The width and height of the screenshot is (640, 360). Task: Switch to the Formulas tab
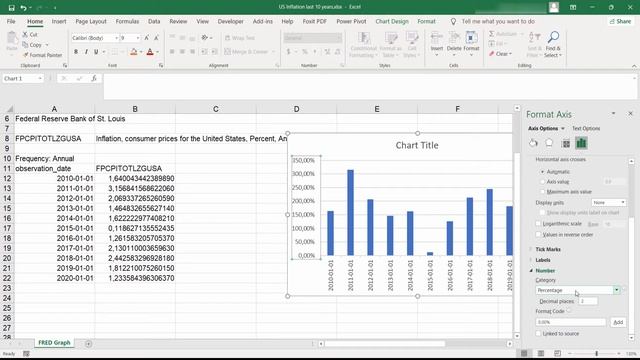127,21
